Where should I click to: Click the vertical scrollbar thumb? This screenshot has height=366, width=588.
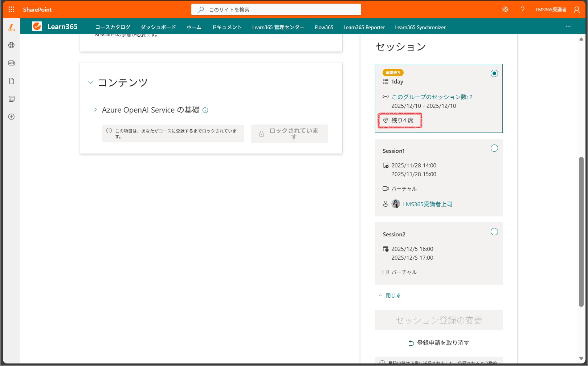point(581,232)
